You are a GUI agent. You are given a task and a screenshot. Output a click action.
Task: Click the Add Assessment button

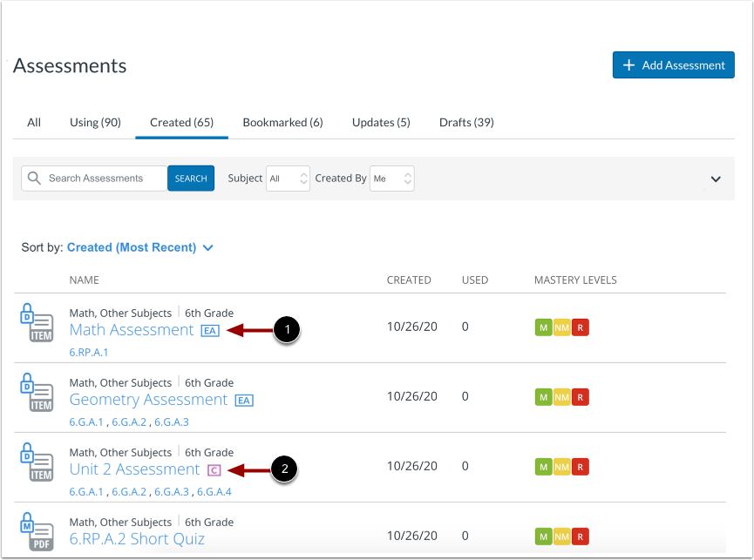point(673,64)
